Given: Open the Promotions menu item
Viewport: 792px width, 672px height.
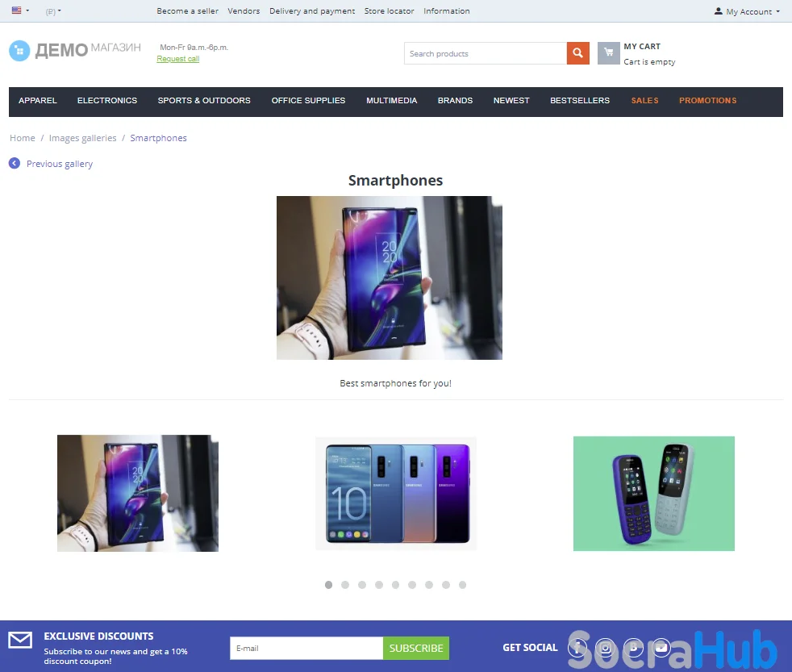Looking at the screenshot, I should tap(707, 101).
